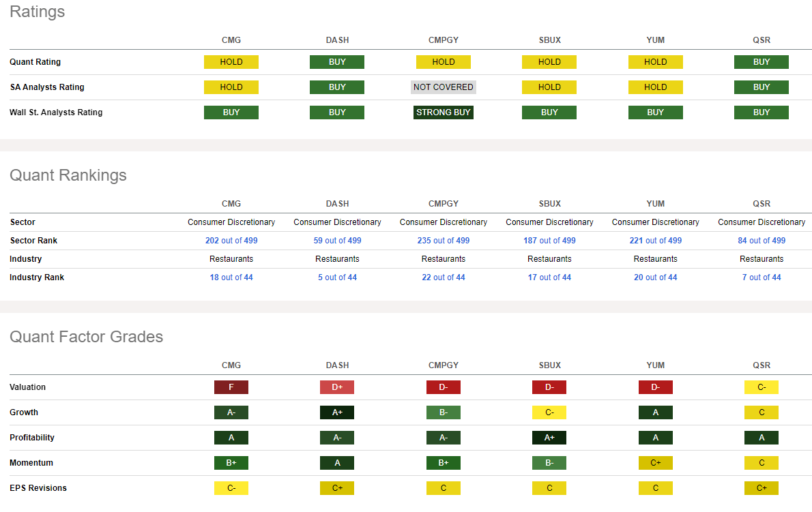812x512 pixels.
Task: Open CMG sector rank 202 out of 499
Action: click(x=231, y=241)
